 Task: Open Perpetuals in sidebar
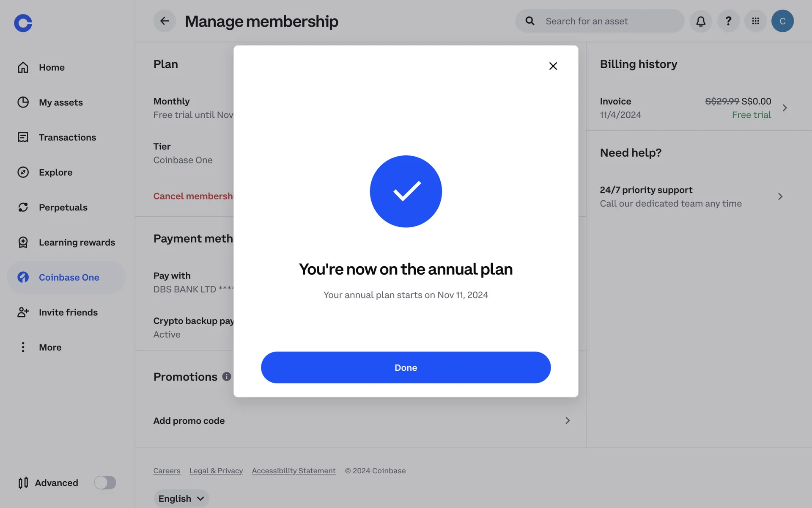click(x=63, y=207)
